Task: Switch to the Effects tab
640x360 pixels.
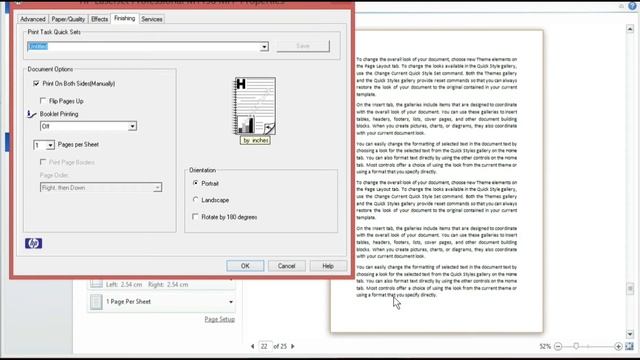Action: [99, 19]
